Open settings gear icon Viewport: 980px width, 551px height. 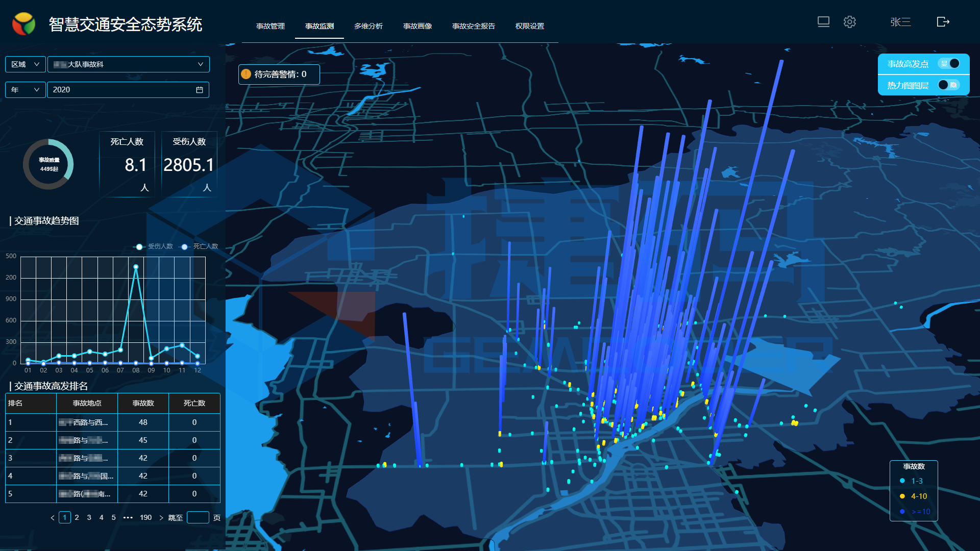click(x=849, y=22)
